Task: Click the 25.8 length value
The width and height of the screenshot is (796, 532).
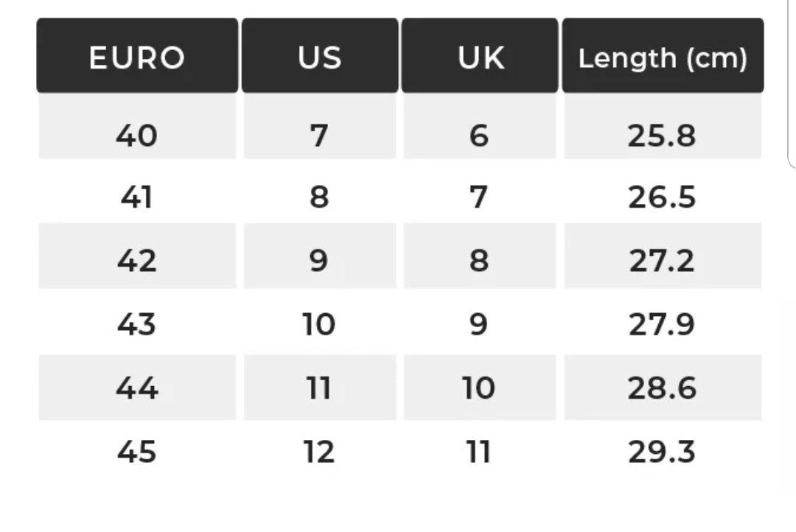Action: coord(662,136)
